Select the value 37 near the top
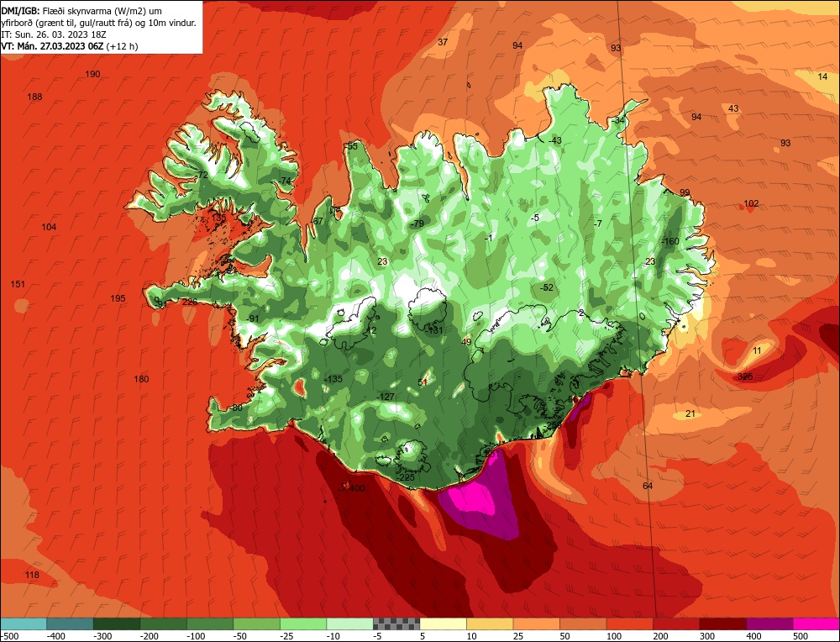840x642 pixels. [443, 42]
